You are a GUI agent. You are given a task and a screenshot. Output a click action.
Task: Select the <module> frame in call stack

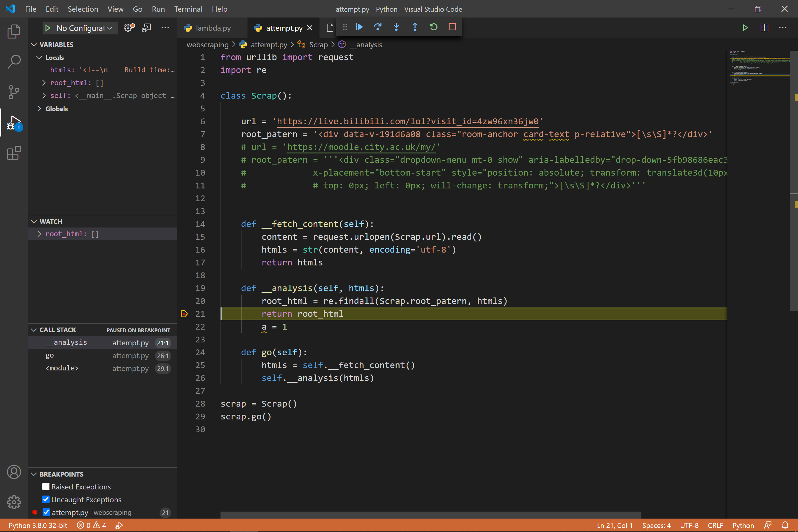(x=102, y=368)
